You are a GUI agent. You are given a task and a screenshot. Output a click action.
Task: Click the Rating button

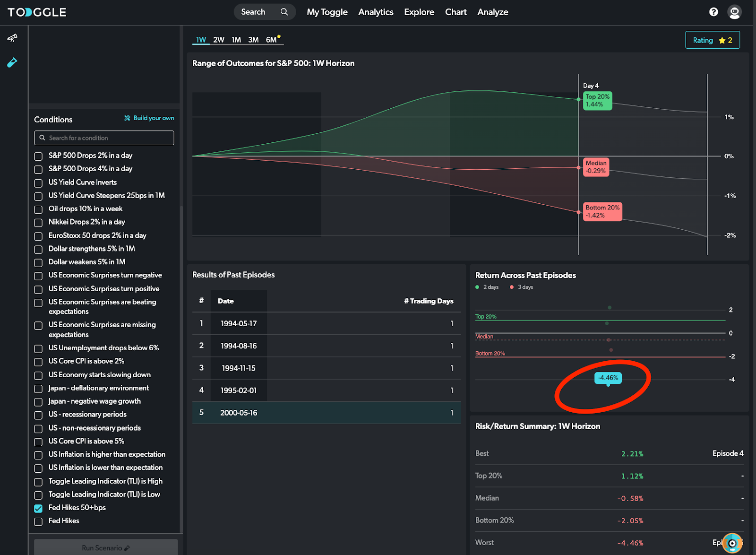click(713, 40)
